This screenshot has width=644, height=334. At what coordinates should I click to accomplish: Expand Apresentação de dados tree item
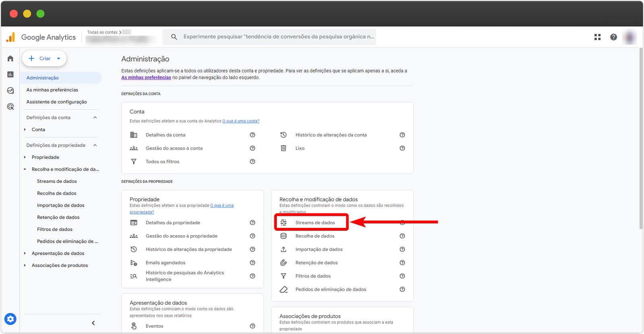[25, 254]
